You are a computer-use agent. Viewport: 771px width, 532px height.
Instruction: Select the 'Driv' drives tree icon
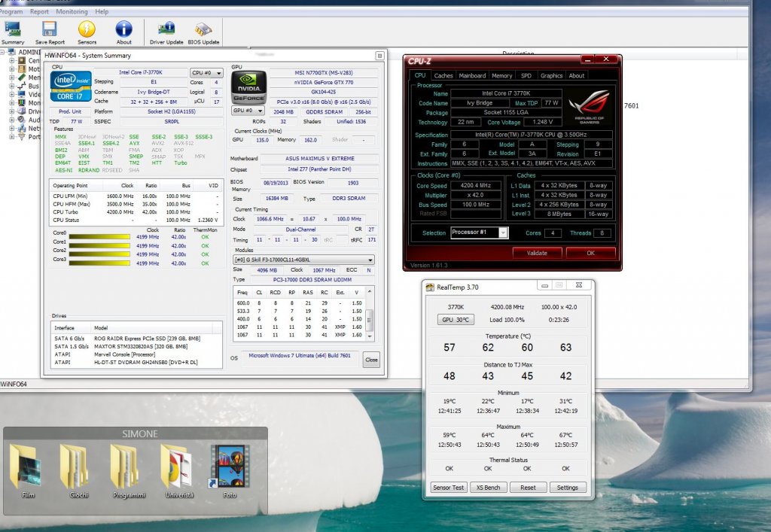click(22, 111)
